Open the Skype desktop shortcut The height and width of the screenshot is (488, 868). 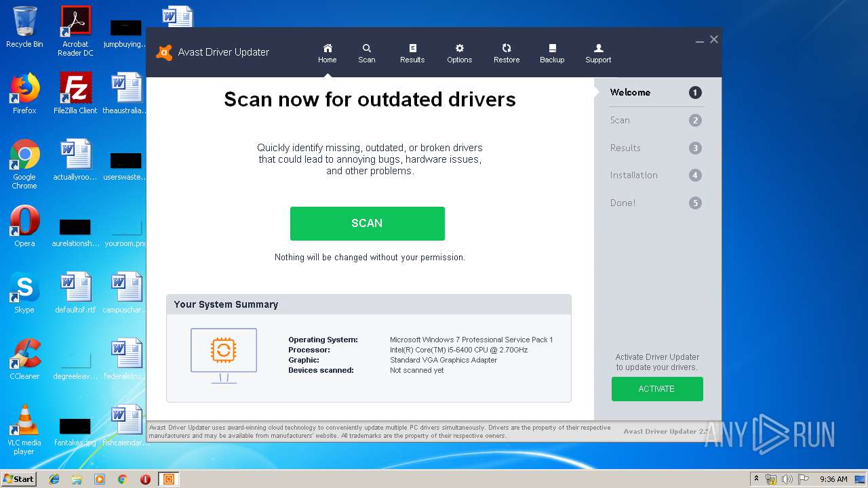click(24, 293)
